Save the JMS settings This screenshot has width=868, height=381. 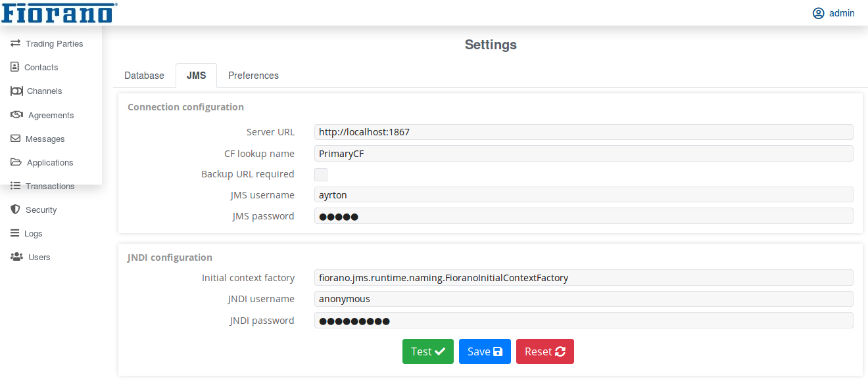[485, 351]
